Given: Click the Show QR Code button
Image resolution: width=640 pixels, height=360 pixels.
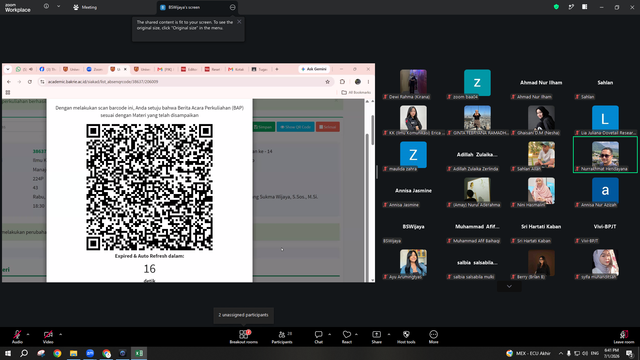Looking at the screenshot, I should coord(296,127).
